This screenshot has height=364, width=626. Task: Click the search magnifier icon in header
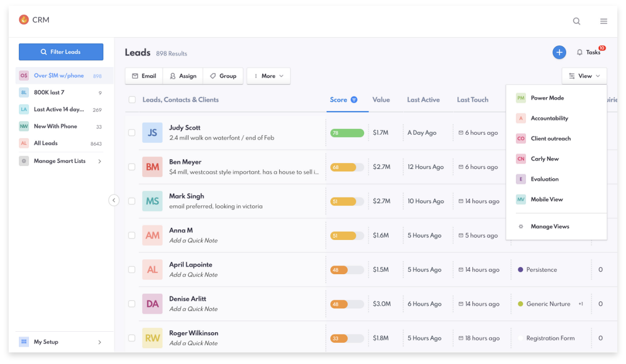[576, 21]
